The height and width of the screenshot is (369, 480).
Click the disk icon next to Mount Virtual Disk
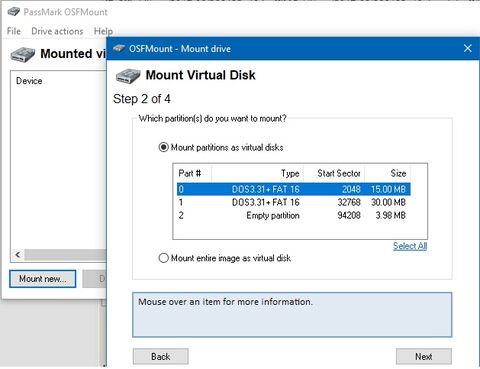(128, 76)
